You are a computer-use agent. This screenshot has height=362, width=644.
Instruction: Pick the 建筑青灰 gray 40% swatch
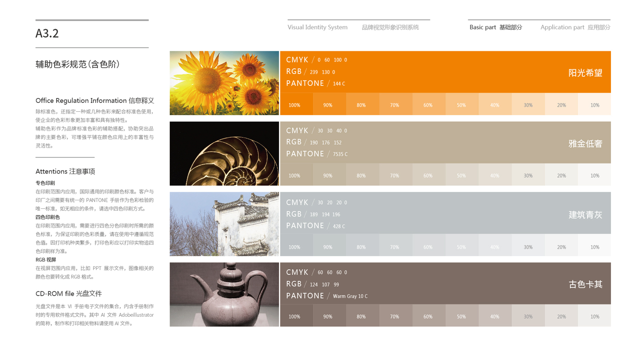[x=495, y=245]
